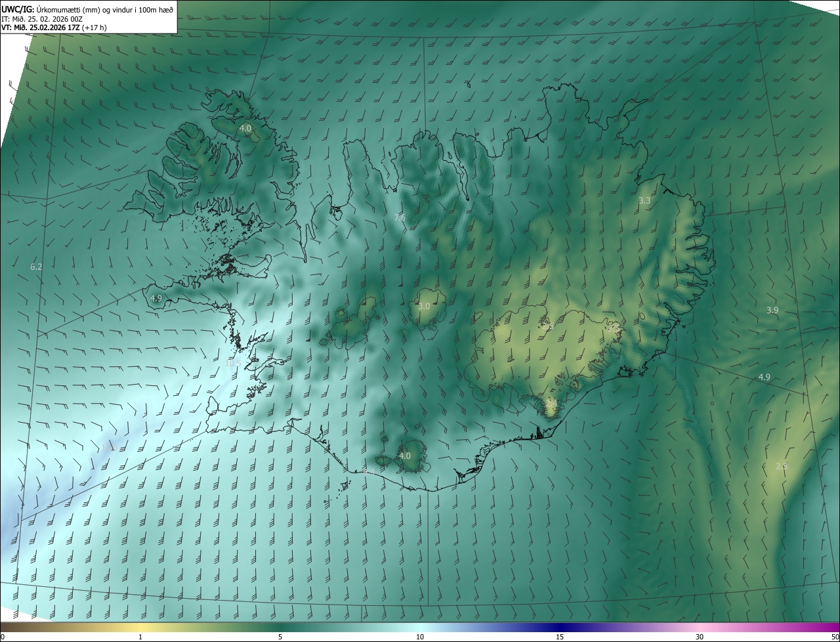Click the colorbar tick labeled 5
The height and width of the screenshot is (642, 840).
click(280, 637)
